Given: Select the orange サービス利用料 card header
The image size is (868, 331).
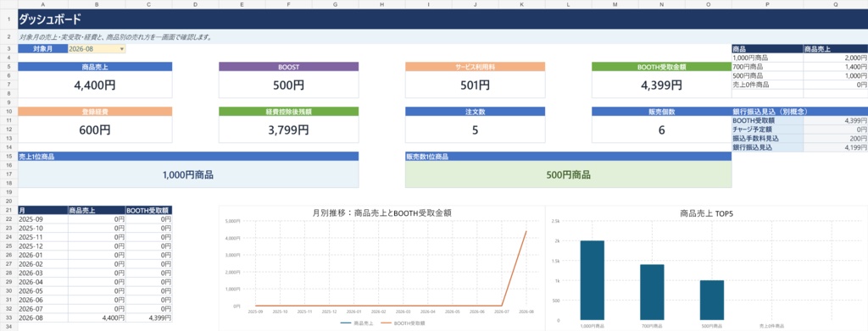Looking at the screenshot, I should pyautogui.click(x=475, y=66).
